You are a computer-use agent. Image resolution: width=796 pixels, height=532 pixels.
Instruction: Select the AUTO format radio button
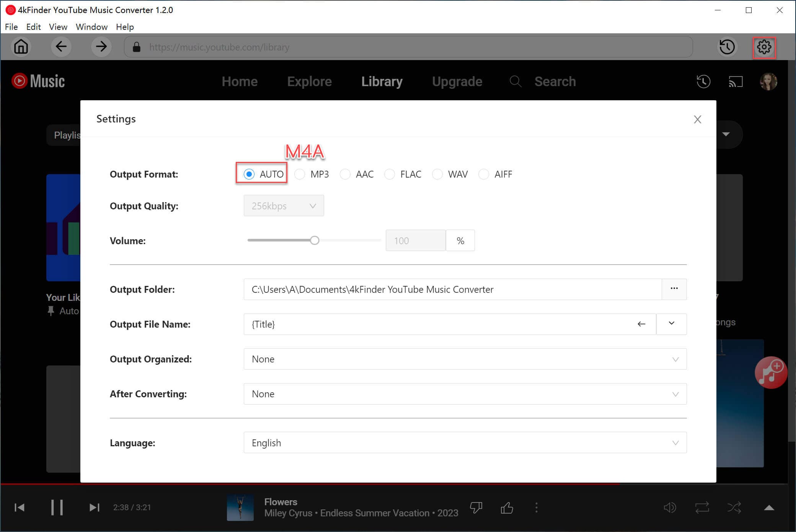(249, 175)
